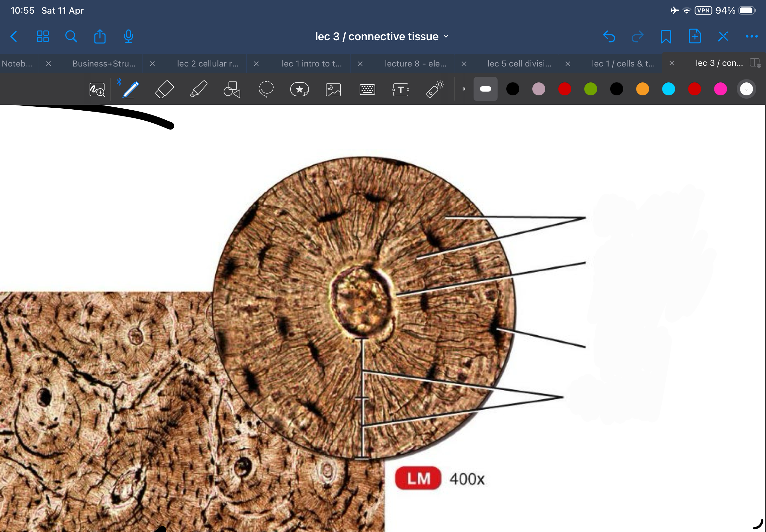Insert an image with the Photo tool
Image resolution: width=766 pixels, height=532 pixels.
(333, 89)
